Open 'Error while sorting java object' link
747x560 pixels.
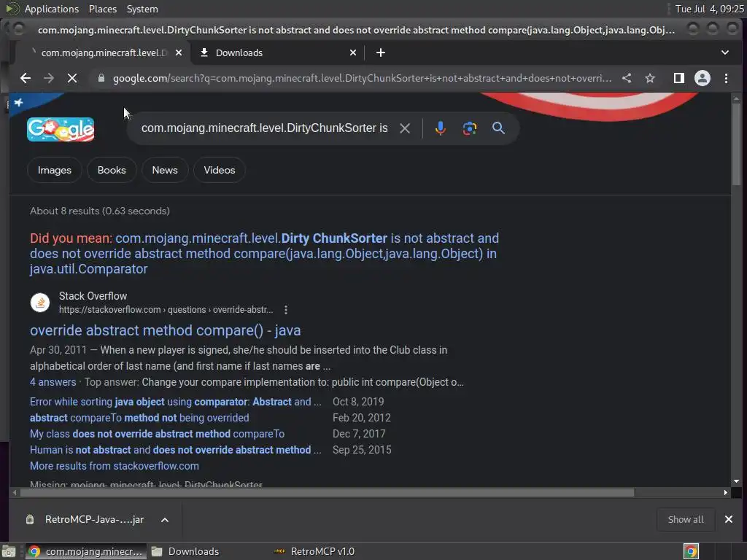point(175,402)
